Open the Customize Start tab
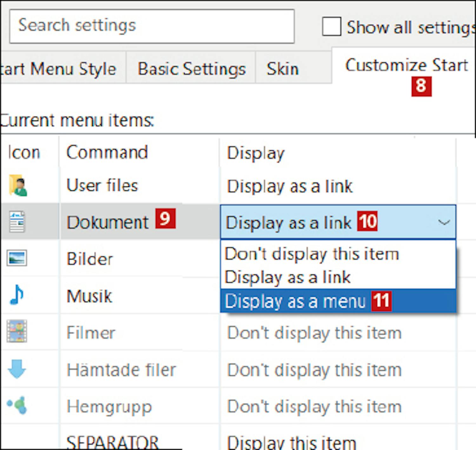The height and width of the screenshot is (450, 476). coord(406,66)
